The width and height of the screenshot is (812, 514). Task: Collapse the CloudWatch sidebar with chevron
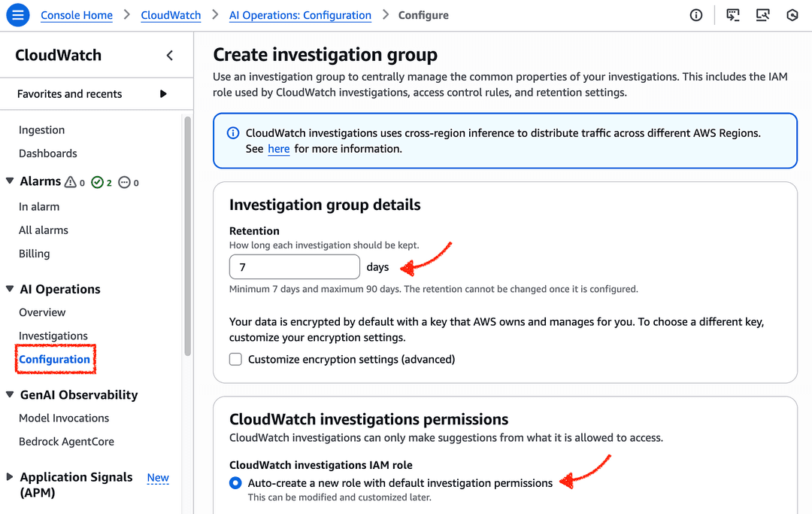pos(169,56)
